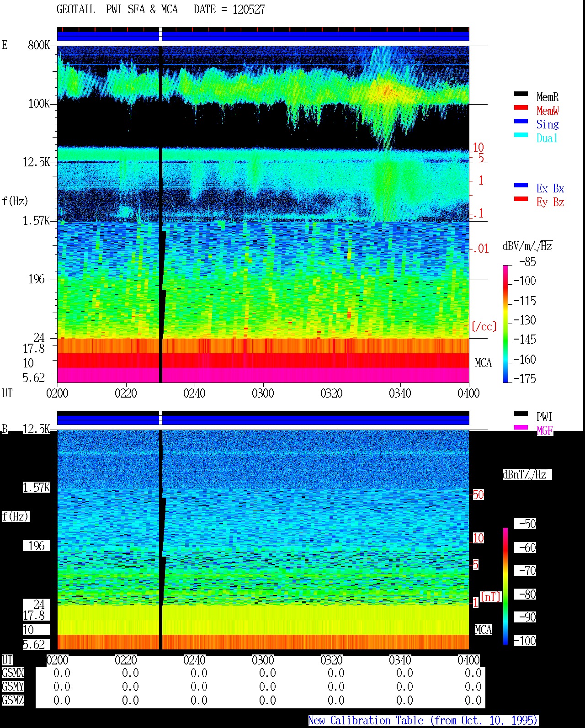585x728 pixels.
Task: Click the 12.5K label on the B panel axis
Action: coord(37,429)
